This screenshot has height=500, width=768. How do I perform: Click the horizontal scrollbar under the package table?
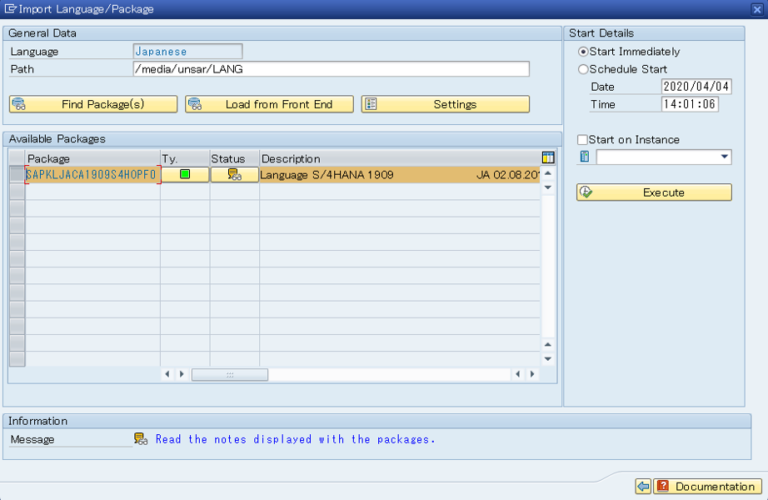[229, 374]
